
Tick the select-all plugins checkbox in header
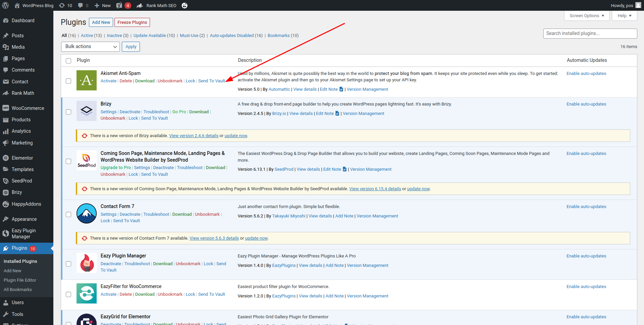(68, 61)
